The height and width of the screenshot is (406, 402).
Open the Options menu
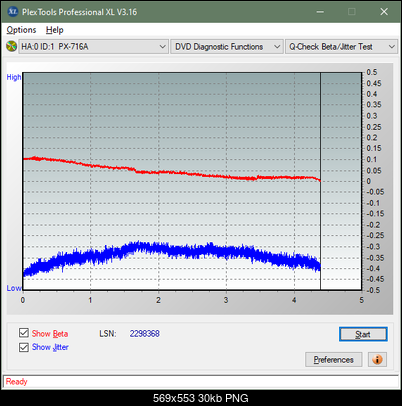(21, 30)
